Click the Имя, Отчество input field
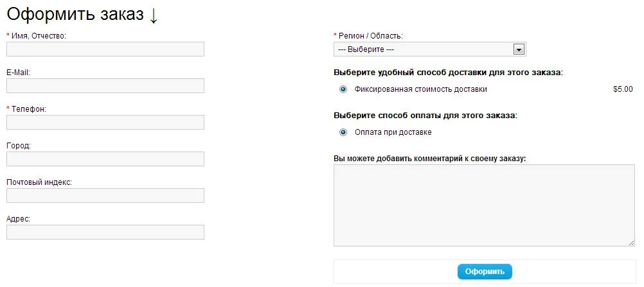The width and height of the screenshot is (644, 287). click(x=105, y=49)
